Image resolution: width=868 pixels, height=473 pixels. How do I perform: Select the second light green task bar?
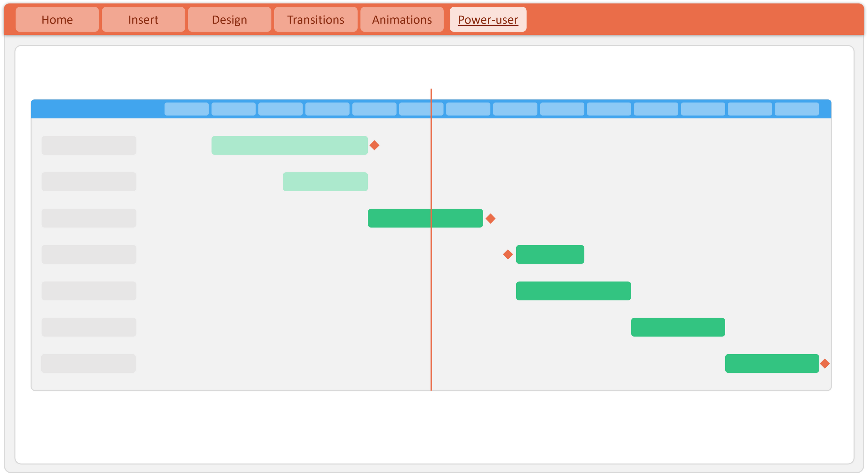325,181
